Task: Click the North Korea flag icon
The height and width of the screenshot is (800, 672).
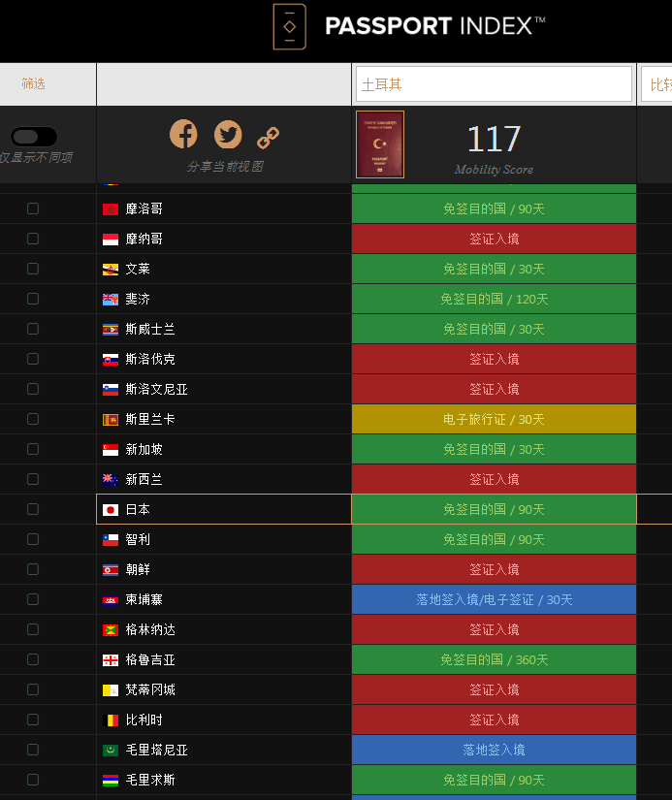Action: point(111,570)
